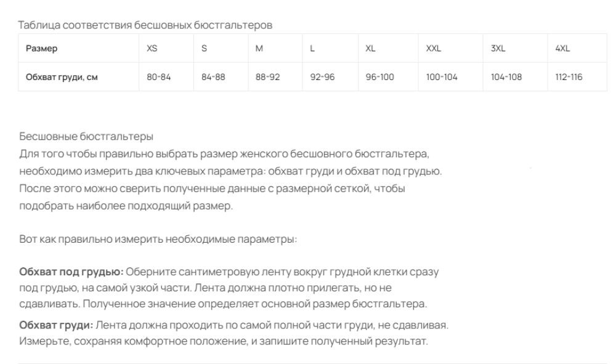Click the 'Размер' row label

42,48
